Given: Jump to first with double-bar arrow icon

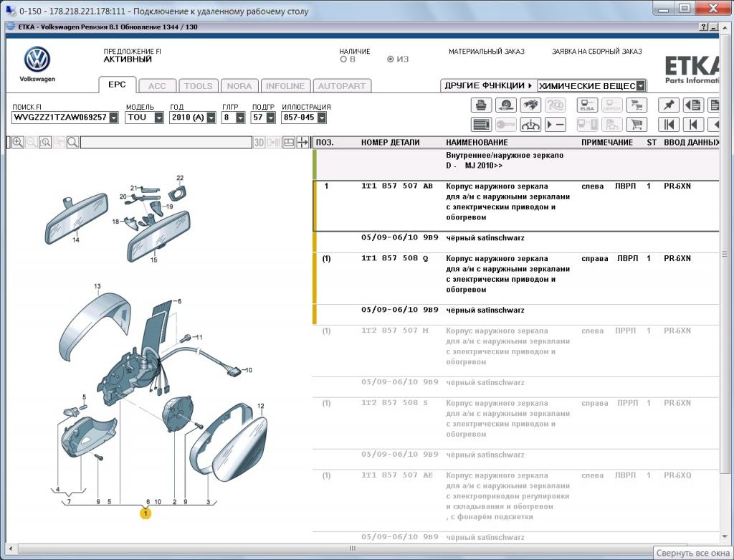Looking at the screenshot, I should coord(669,124).
